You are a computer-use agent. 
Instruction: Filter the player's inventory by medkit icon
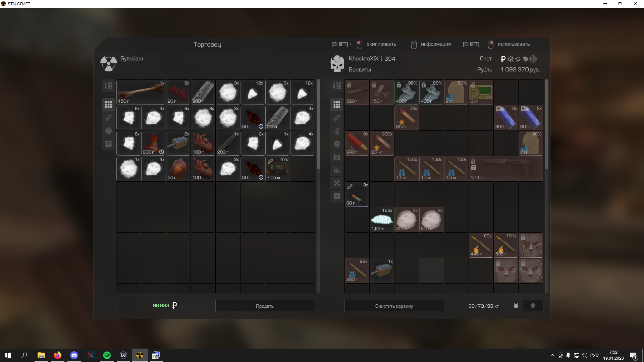pos(337,157)
